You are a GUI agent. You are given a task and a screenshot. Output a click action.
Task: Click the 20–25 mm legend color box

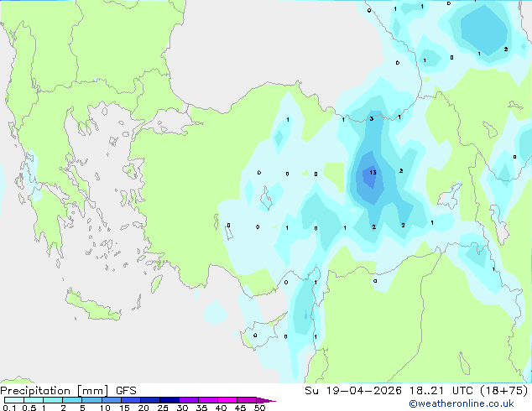(149, 400)
